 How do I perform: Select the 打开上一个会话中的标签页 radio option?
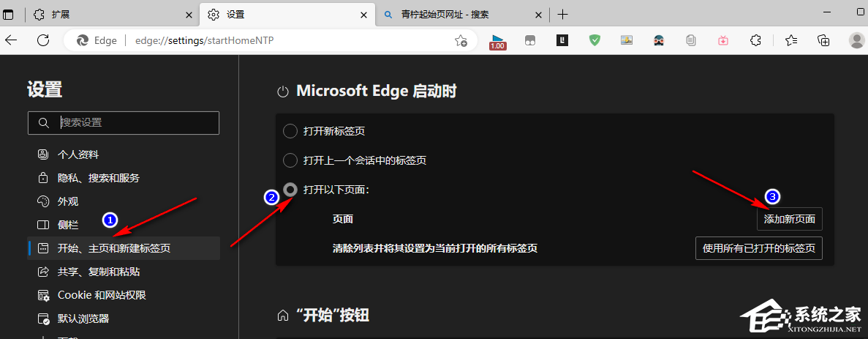click(290, 160)
